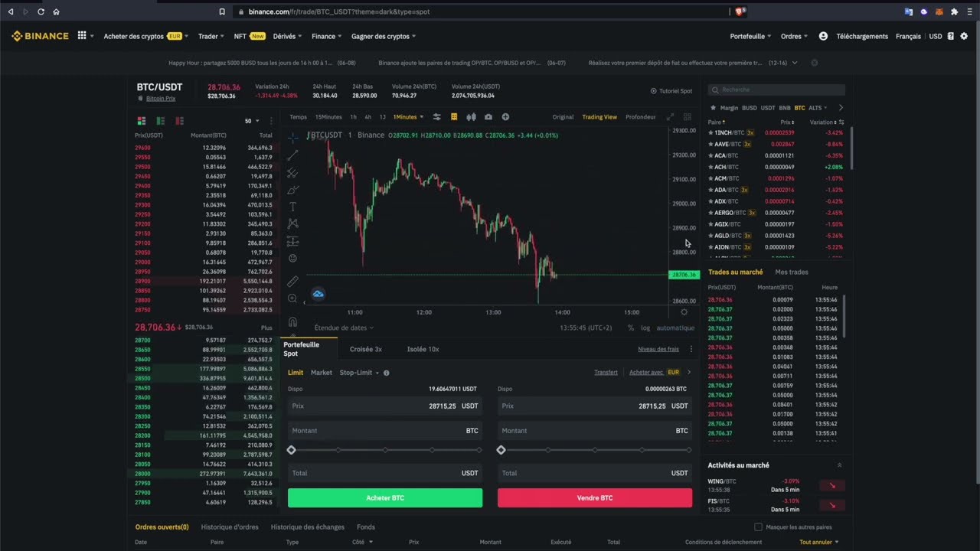Open the Transfert link

tap(606, 373)
